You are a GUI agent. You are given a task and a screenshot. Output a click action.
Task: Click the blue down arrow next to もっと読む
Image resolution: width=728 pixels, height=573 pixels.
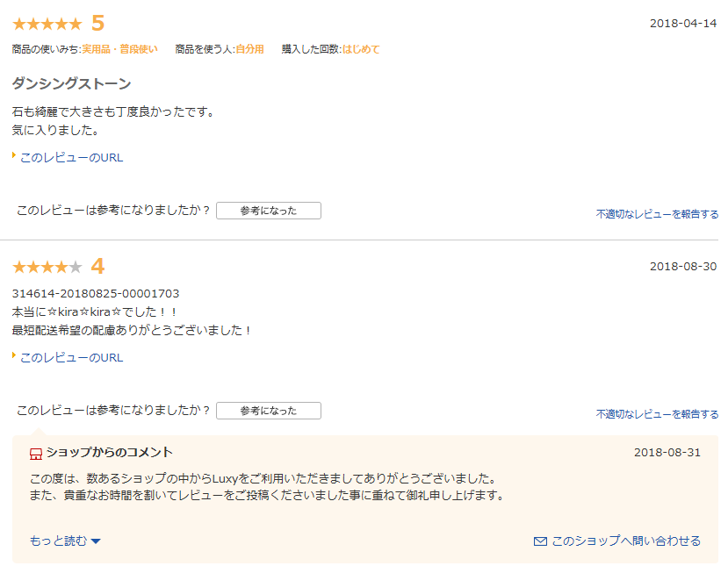click(x=96, y=541)
